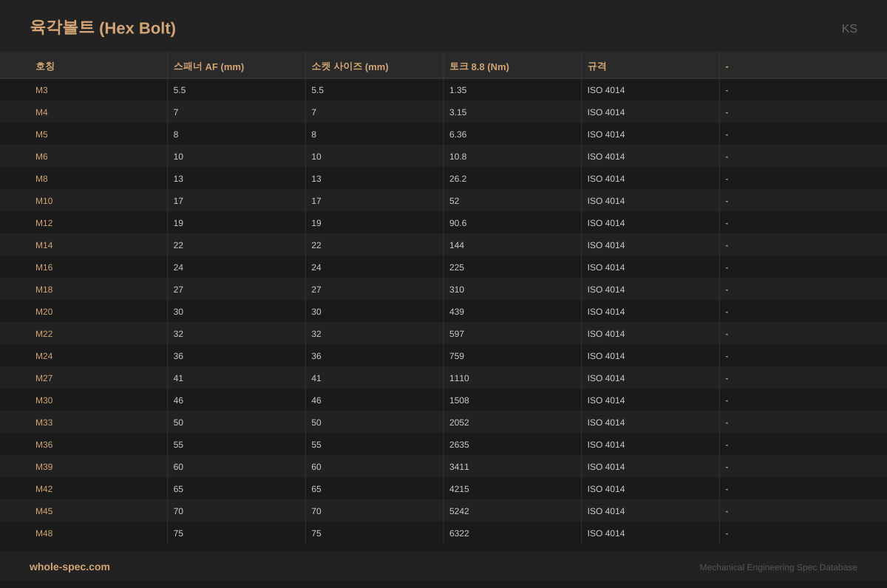
Task: Click the 육각볼트 (Hex Bolt) page title
Action: [x=103, y=28]
